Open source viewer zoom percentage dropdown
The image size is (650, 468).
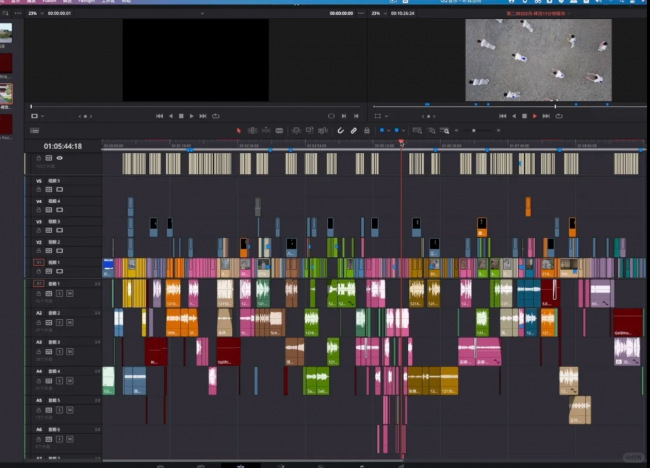pos(34,13)
